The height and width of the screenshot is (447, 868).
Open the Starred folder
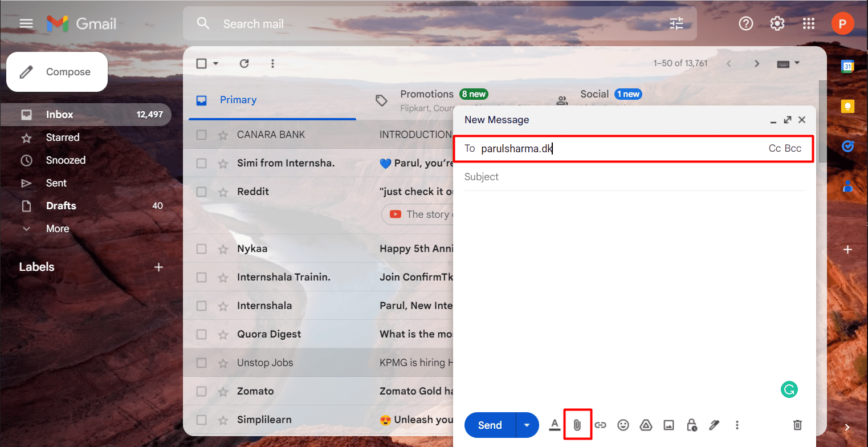click(85, 137)
